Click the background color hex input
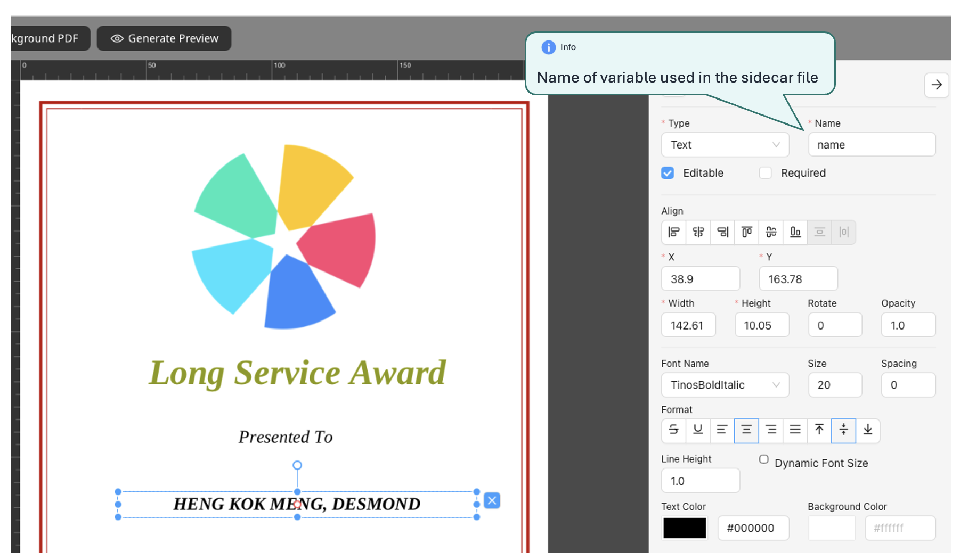960x560 pixels. [900, 528]
